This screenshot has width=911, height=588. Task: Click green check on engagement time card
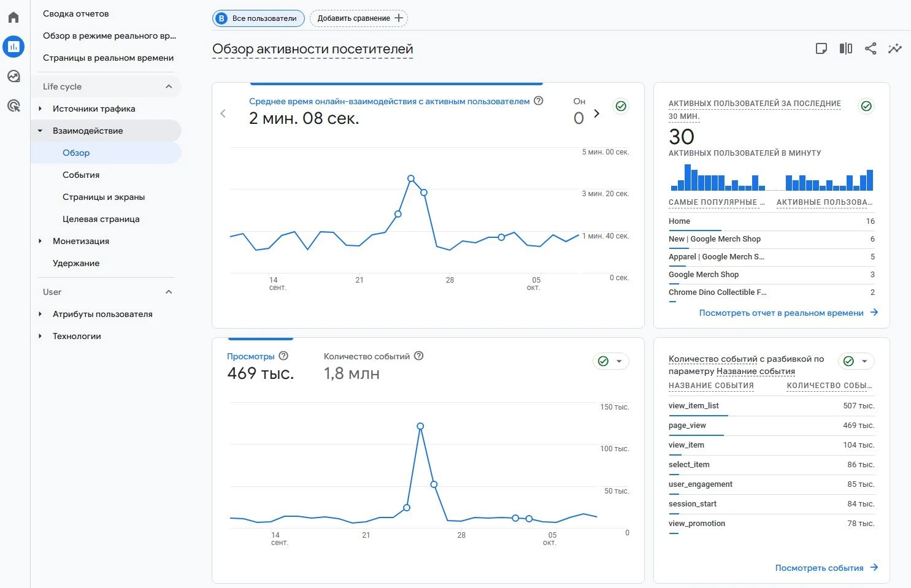point(621,107)
